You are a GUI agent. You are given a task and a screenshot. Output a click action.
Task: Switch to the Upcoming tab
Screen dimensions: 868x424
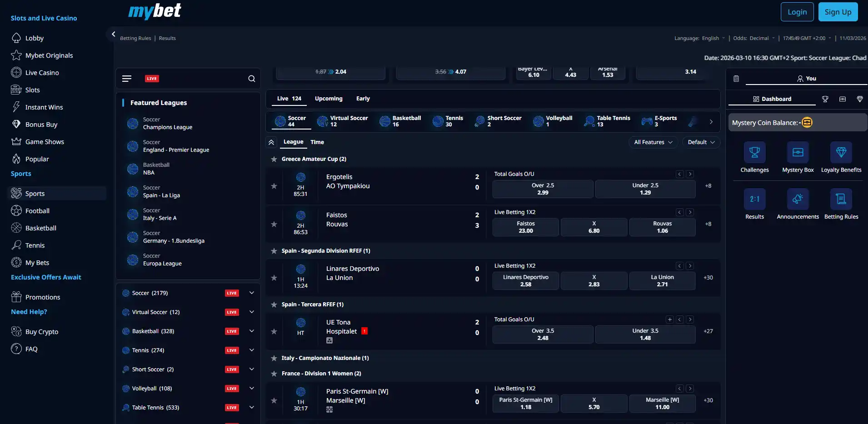tap(329, 99)
